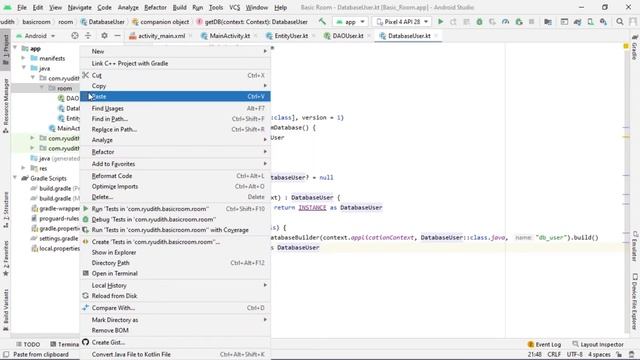640x360 pixels.
Task: Switch to the activity_main.xml tab
Action: [161, 36]
